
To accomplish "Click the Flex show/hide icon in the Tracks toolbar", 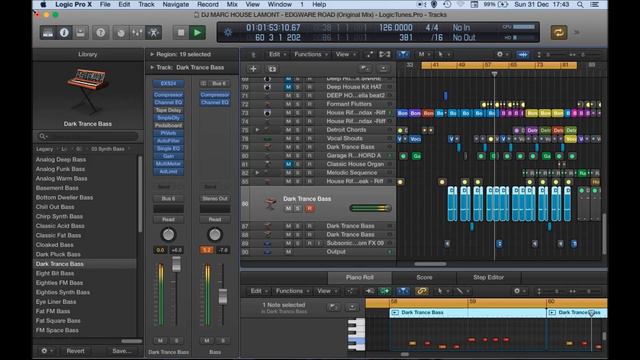I will point(384,54).
